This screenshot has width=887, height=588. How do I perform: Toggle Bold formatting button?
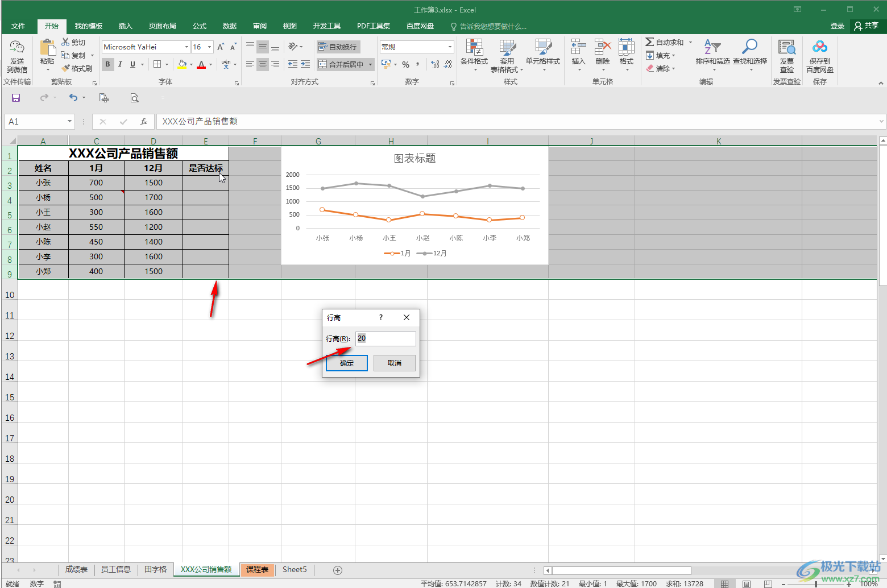click(x=107, y=64)
